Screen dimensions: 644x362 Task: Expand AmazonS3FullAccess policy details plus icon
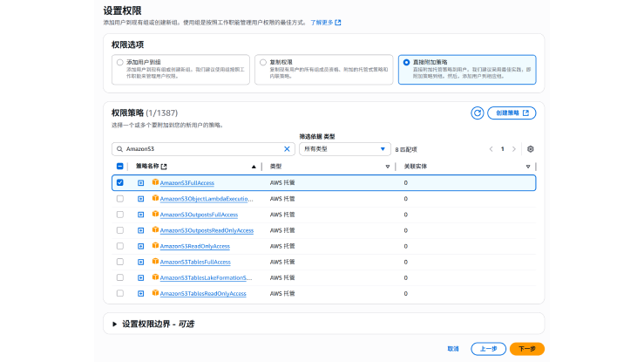(141, 182)
